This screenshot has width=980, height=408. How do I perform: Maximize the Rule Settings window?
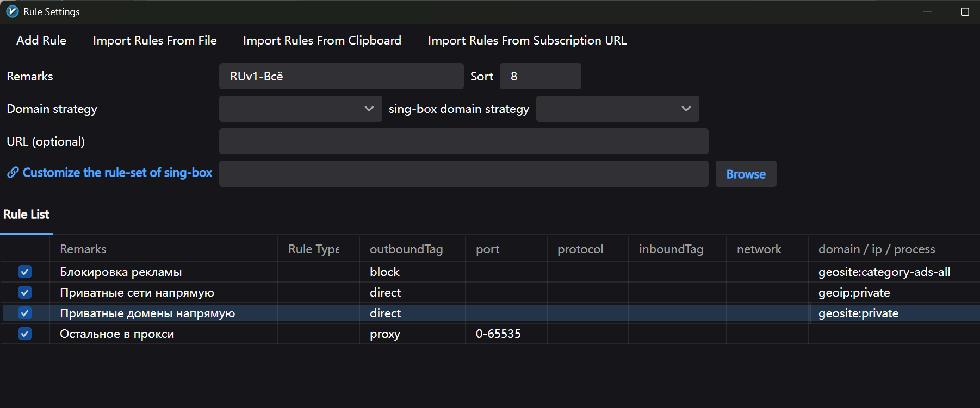click(x=965, y=11)
